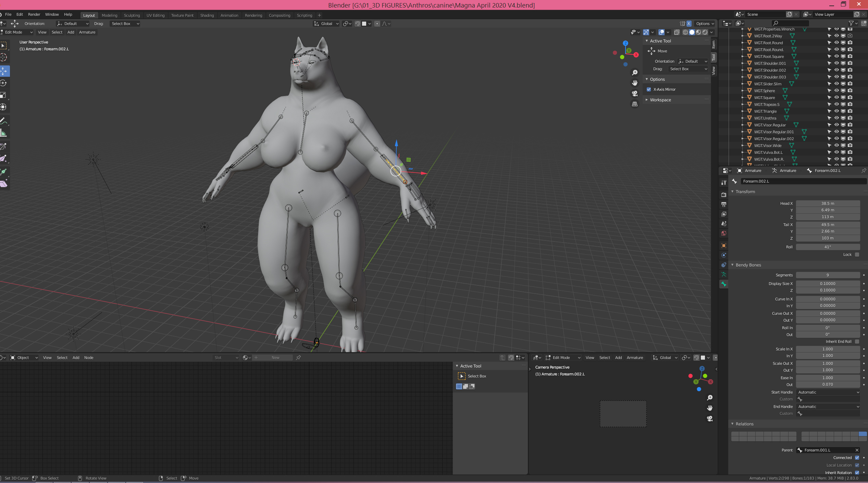Select the Rotate tool in left toolbar

[x=4, y=83]
